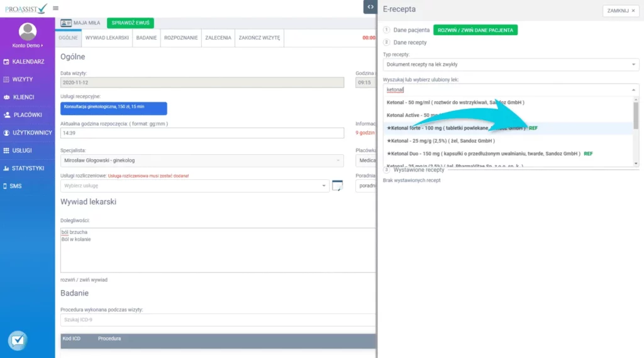The height and width of the screenshot is (358, 644).
Task: Click the Klienci group icon
Action: pyautogui.click(x=6, y=98)
